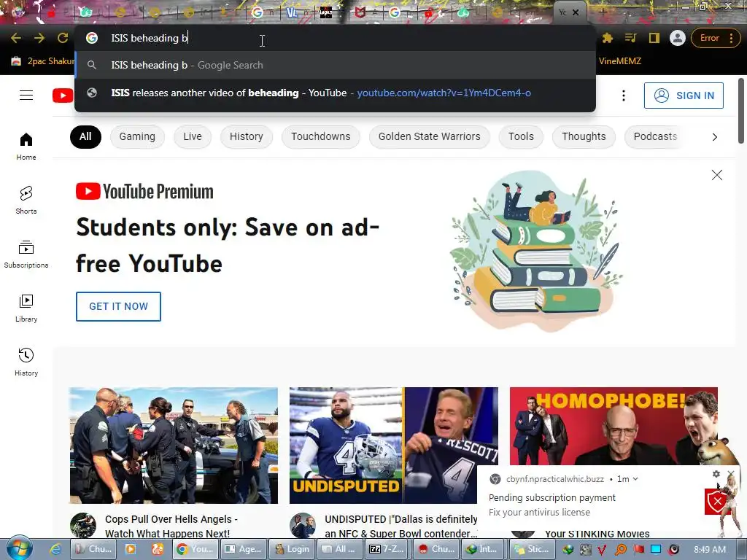Open the Hells Angels video thumbnail
Screen dimensions: 747x560
(174, 446)
